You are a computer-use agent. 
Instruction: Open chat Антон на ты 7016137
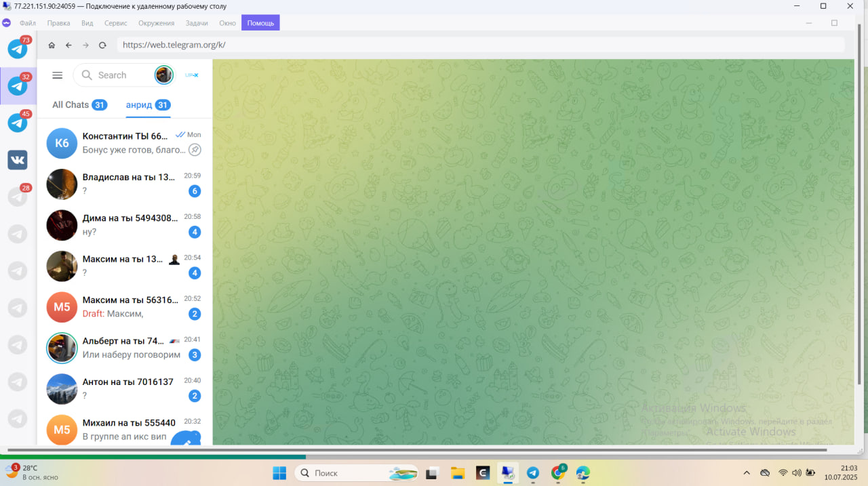124,388
